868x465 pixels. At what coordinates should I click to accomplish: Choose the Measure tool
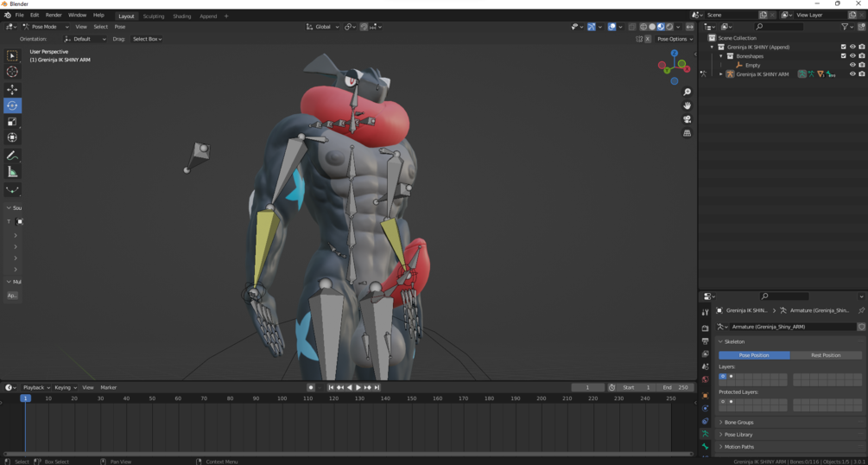[x=12, y=172]
